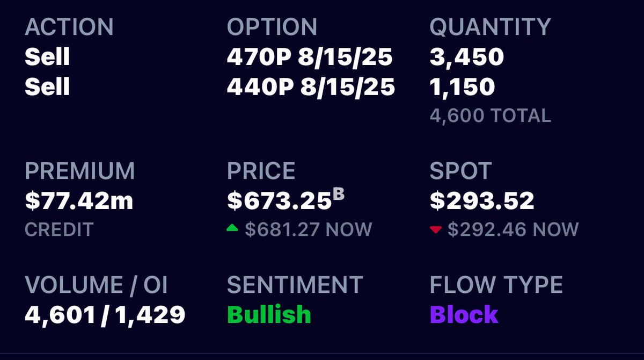Click the red down arrow spot icon
644x360 pixels.
436,230
